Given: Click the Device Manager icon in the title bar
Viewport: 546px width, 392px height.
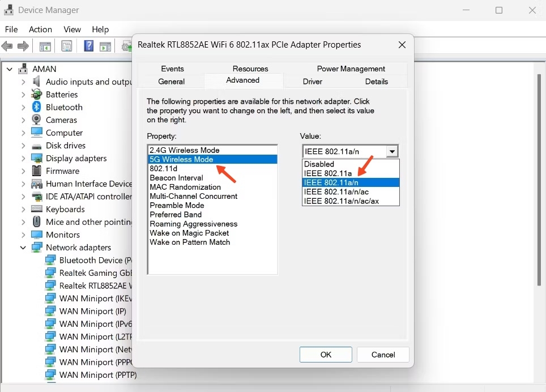Looking at the screenshot, I should (x=8, y=10).
